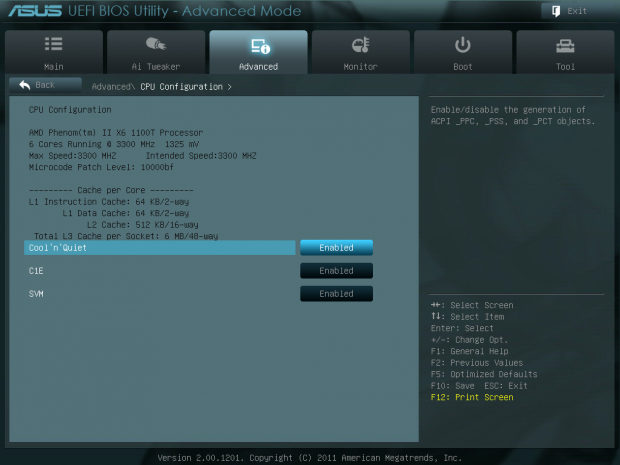This screenshot has width=620, height=465.
Task: Open the SVM Enabled setting box
Action: tap(336, 294)
